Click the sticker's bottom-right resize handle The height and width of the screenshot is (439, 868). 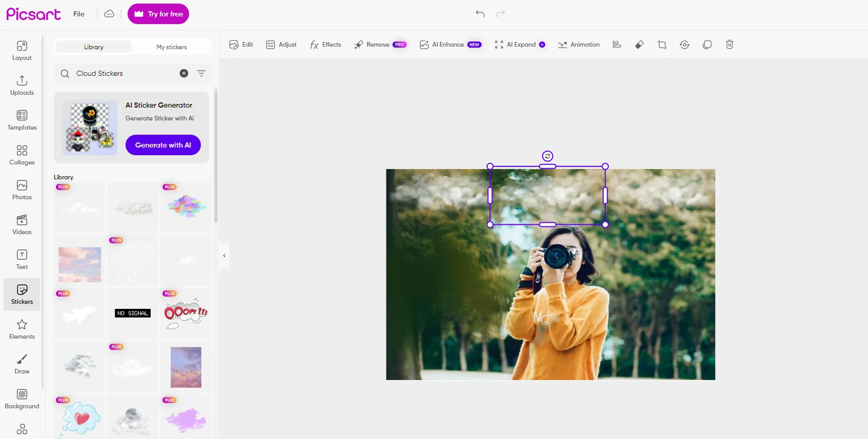[605, 224]
